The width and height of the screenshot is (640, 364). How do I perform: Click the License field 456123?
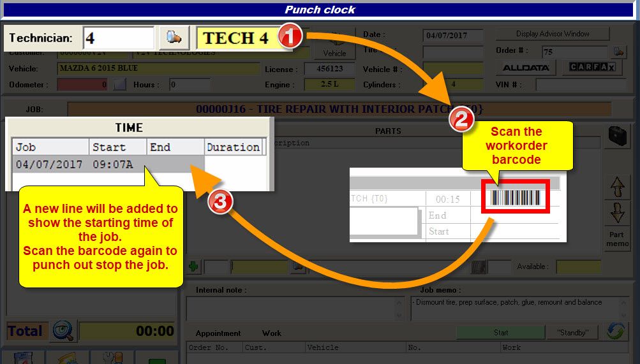click(x=329, y=68)
